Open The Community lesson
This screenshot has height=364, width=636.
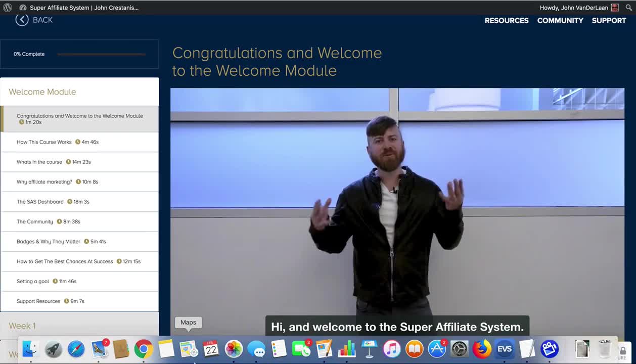[79, 221]
